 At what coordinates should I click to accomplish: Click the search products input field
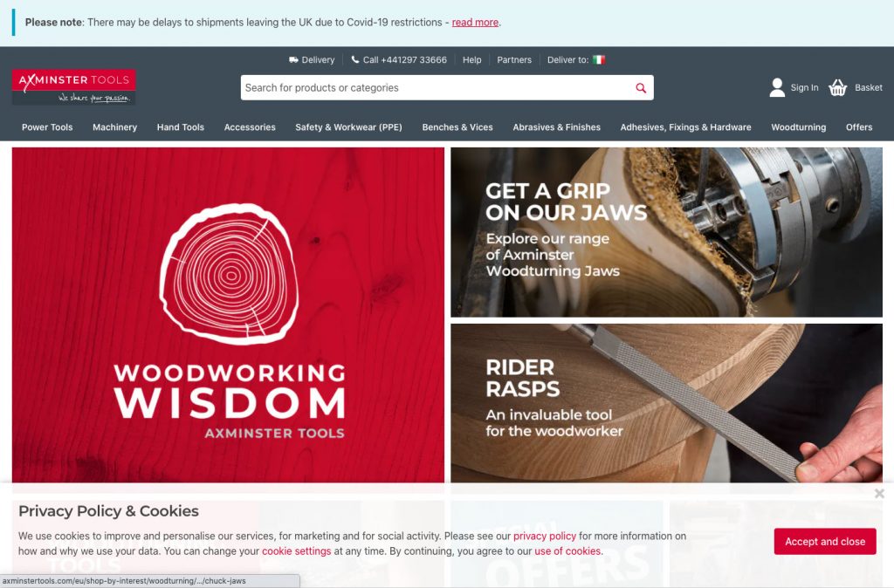pyautogui.click(x=437, y=88)
